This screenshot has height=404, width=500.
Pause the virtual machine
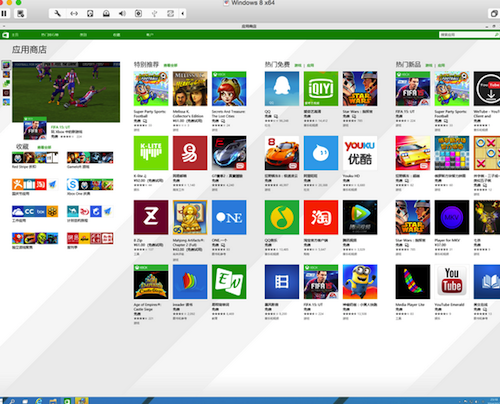[4, 14]
